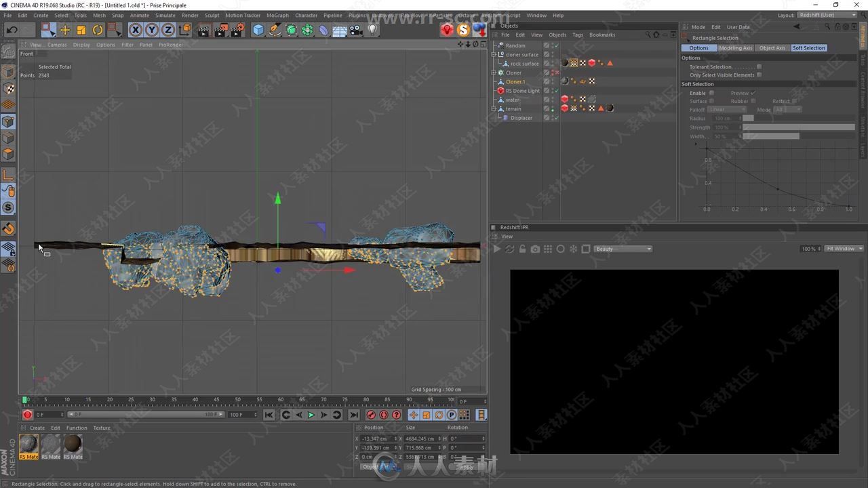
Task: Click the coordinate system icon
Action: [x=185, y=30]
